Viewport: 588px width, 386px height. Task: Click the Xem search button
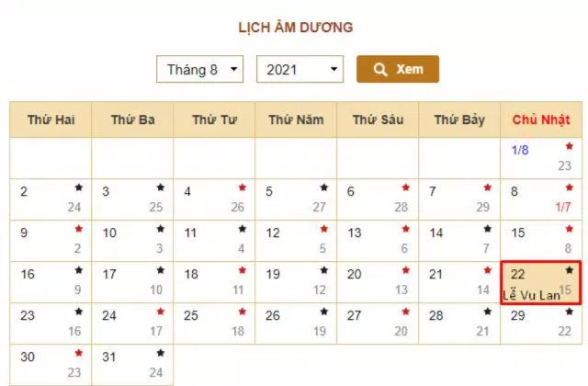(x=398, y=69)
